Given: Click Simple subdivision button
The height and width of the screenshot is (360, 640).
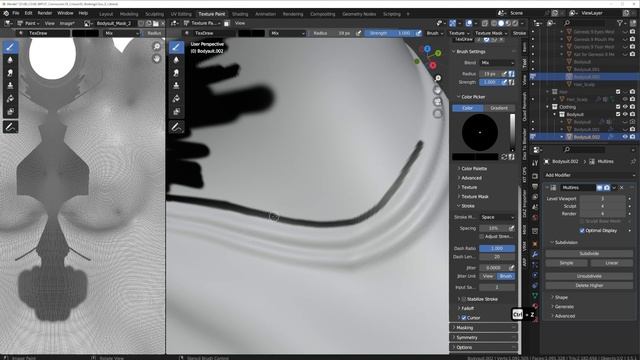Looking at the screenshot, I should [x=567, y=263].
